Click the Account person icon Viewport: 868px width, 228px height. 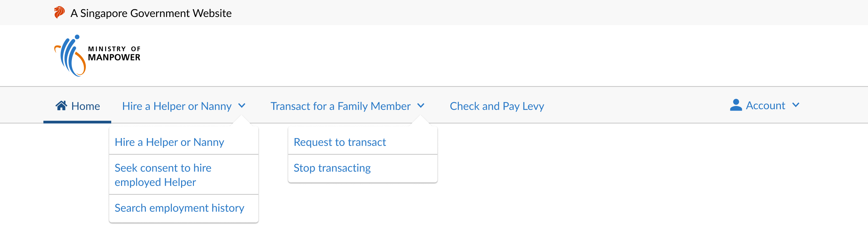tap(736, 105)
